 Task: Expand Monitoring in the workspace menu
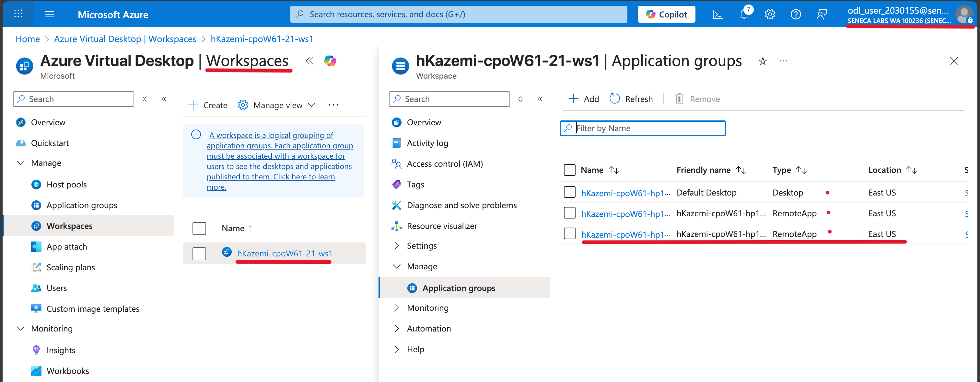click(x=396, y=308)
